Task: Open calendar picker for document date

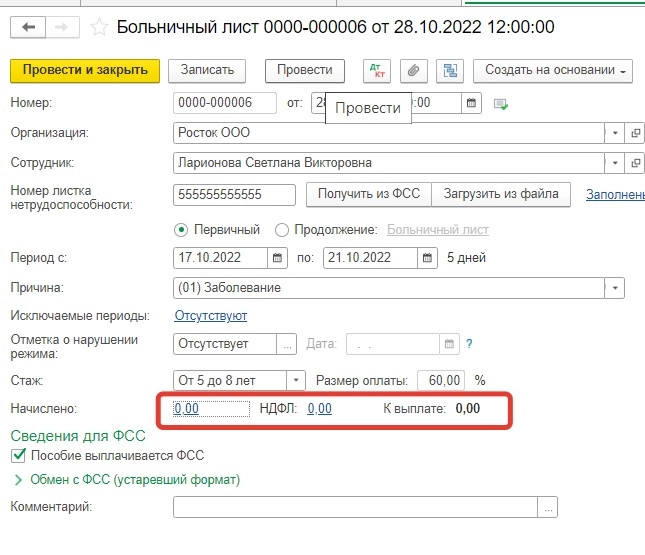Action: (470, 102)
